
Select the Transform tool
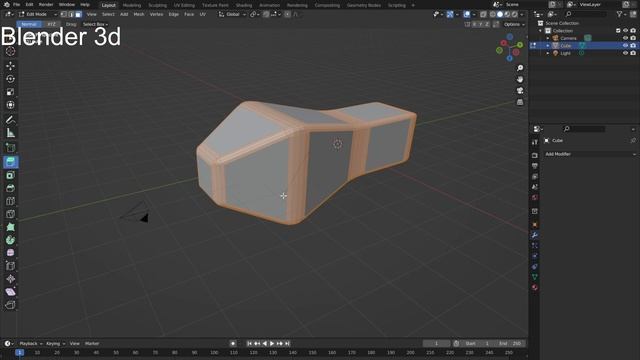pos(11,105)
